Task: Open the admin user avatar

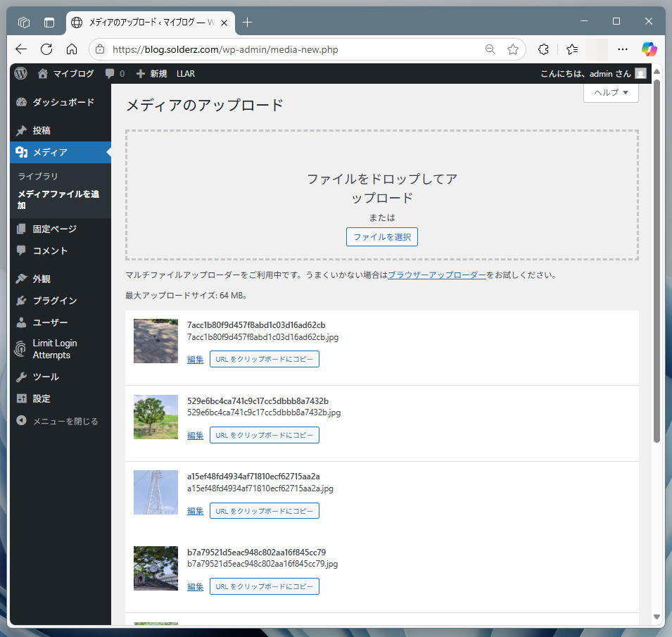Action: click(640, 73)
